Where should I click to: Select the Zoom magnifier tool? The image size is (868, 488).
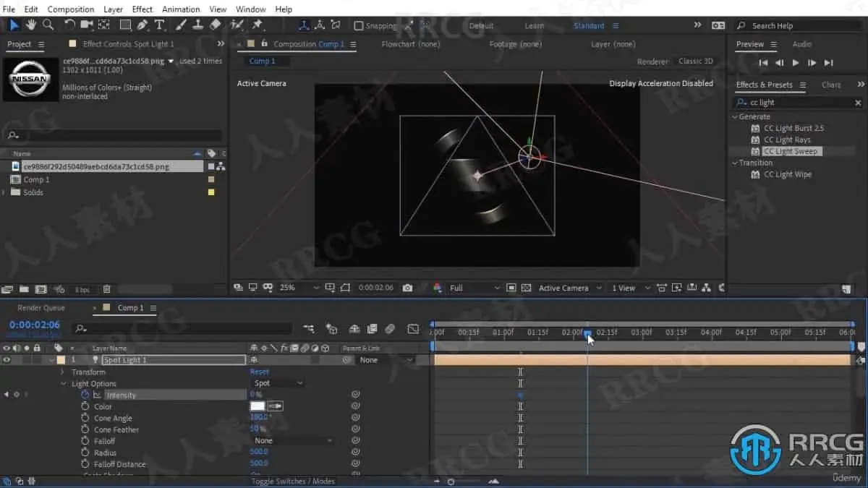[48, 25]
